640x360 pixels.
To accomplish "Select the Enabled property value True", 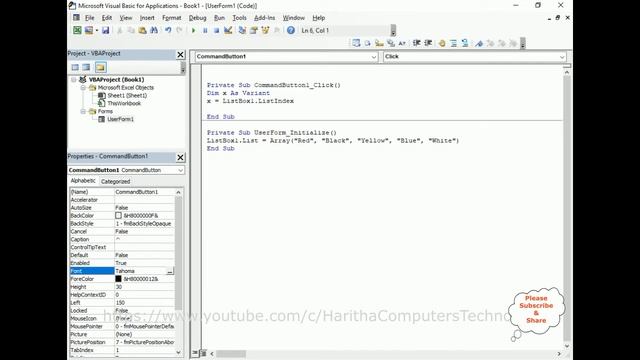I will (144, 263).
